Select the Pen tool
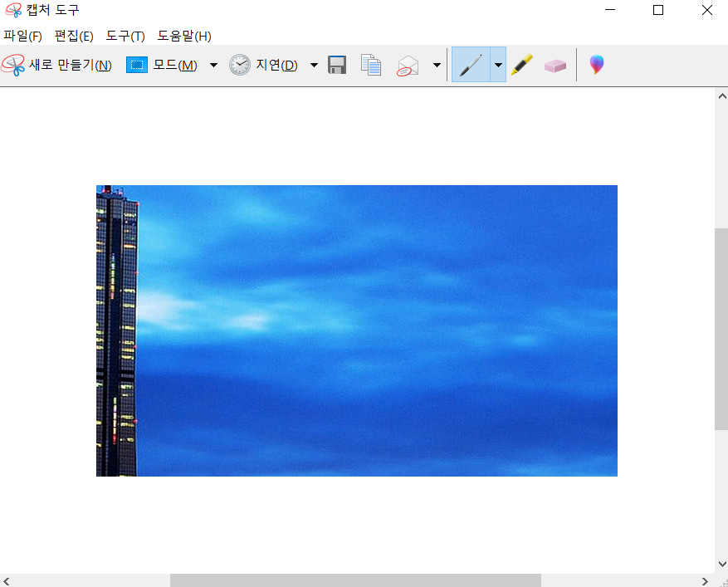Viewport: 728px width, 587px height. [x=471, y=65]
